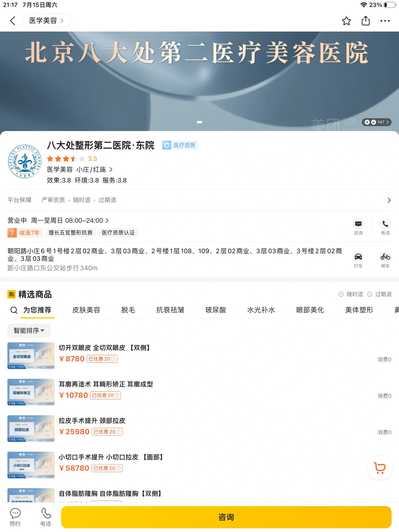Switch to the 美体塑形 tab
This screenshot has height=532, width=399.
(359, 310)
